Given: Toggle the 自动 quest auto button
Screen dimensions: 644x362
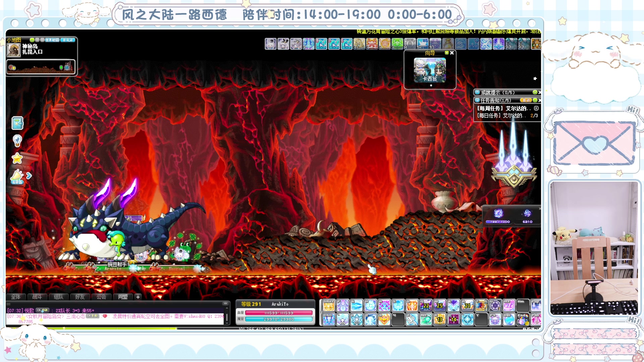Looking at the screenshot, I should pos(526,100).
